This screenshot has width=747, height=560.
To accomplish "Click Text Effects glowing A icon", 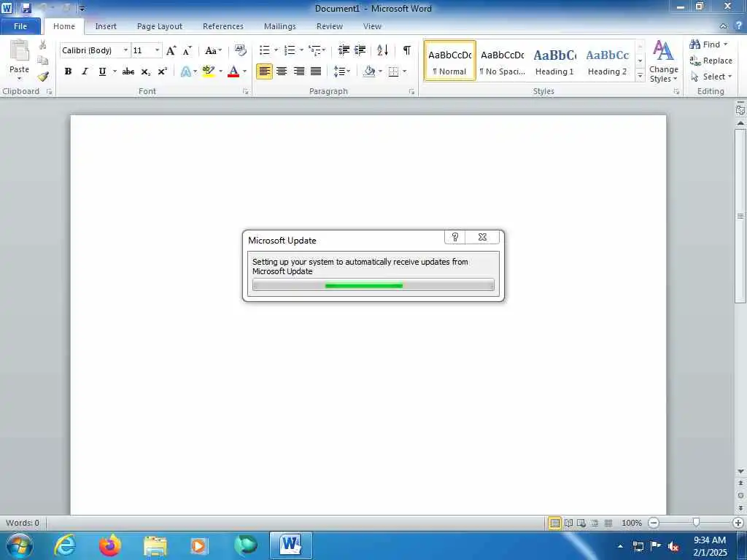I will tap(186, 71).
